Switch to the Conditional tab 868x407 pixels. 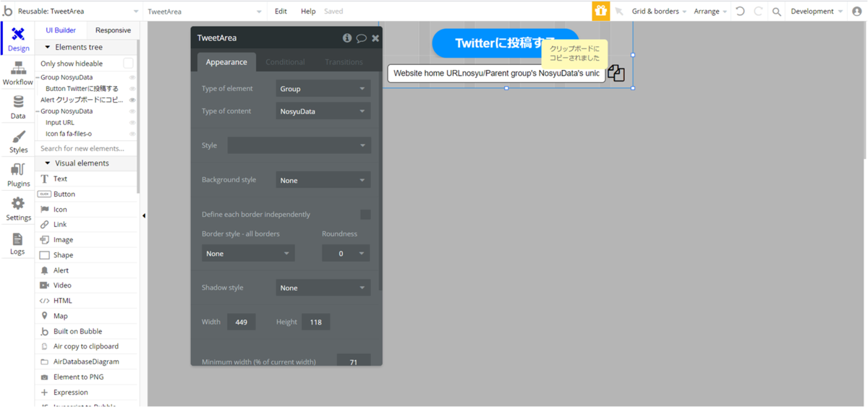285,62
